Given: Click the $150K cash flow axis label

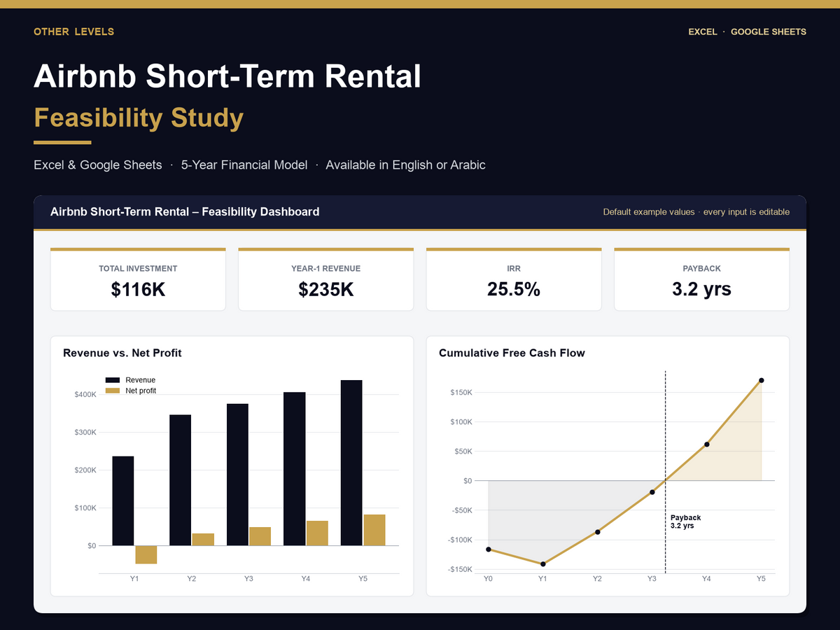Looking at the screenshot, I should (461, 393).
